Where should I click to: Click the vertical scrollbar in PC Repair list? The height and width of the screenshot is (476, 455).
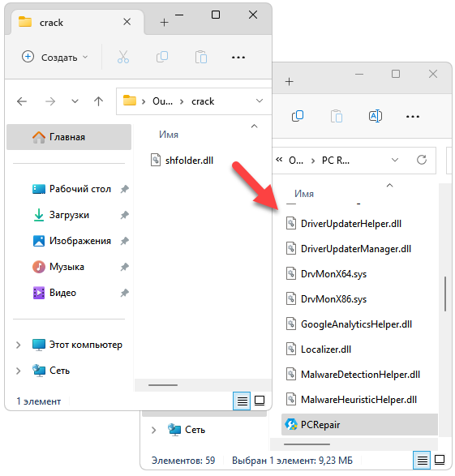(x=445, y=294)
